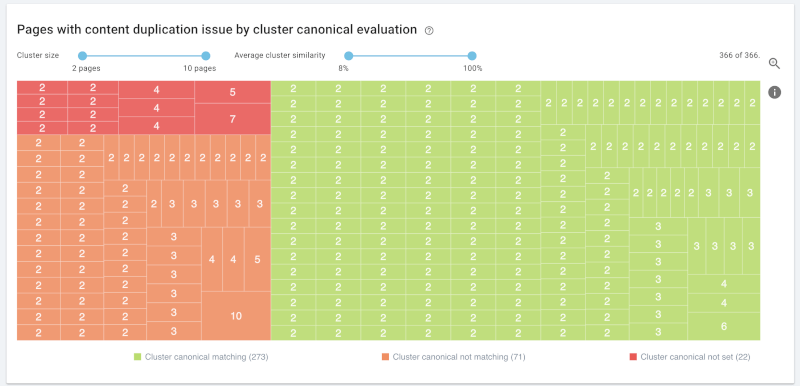Select the orange cluster tile labeled 10
Viewport: 800px width, 386px height.
click(x=236, y=316)
